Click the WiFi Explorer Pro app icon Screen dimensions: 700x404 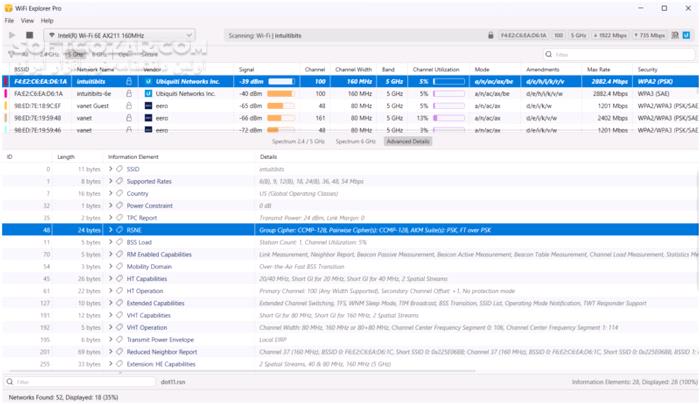8,8
